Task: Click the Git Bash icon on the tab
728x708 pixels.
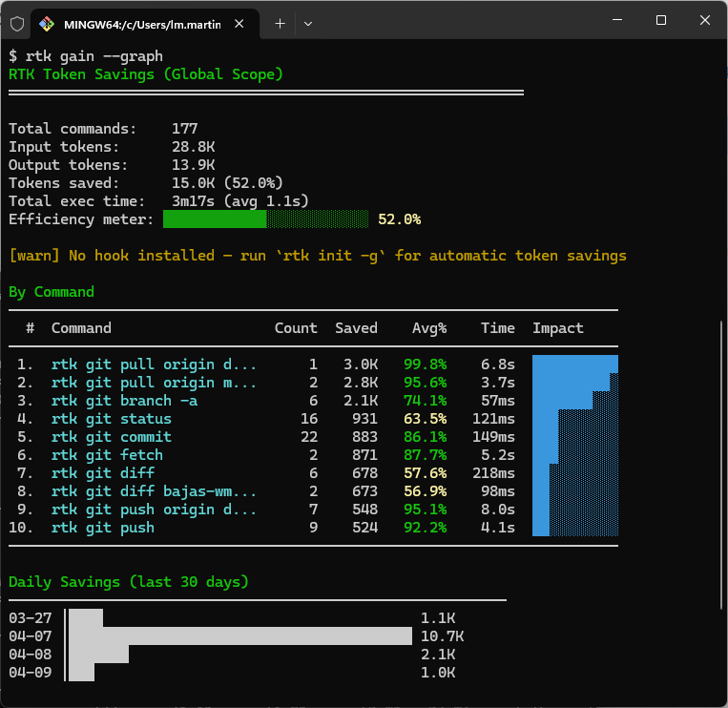Action: coord(47,23)
